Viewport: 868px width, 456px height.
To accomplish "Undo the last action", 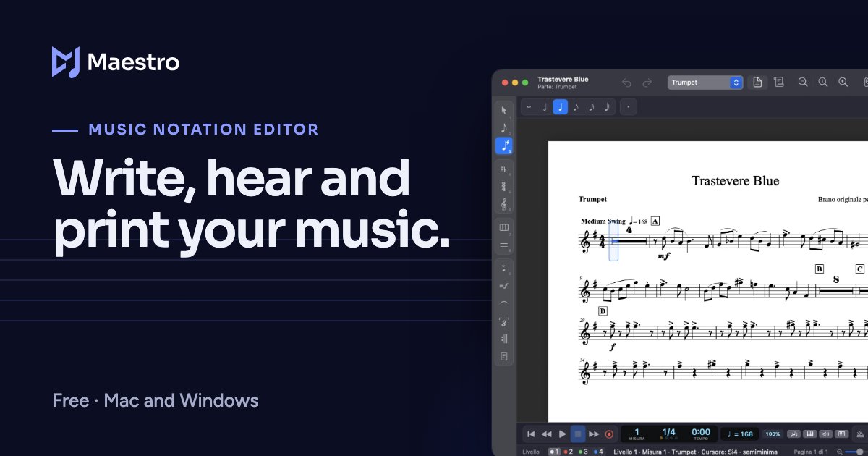I will [x=626, y=83].
